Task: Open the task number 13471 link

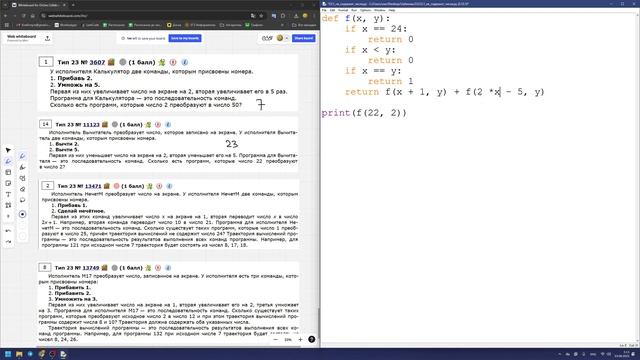Action: (x=93, y=186)
